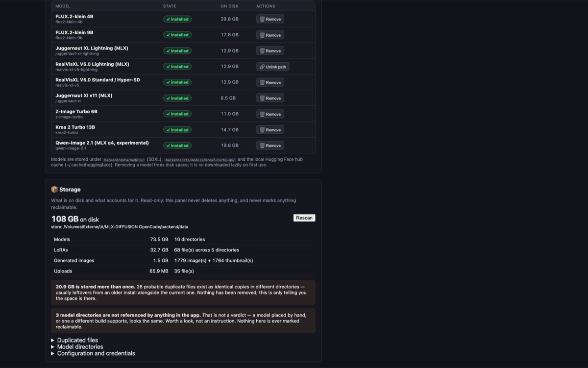
Task: Remove Juggernaut XL Lightning (MLX) model
Action: click(270, 51)
